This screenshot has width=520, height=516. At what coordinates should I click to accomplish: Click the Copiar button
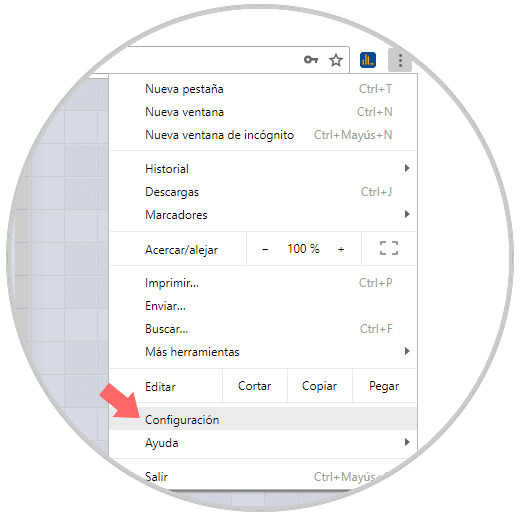(319, 386)
